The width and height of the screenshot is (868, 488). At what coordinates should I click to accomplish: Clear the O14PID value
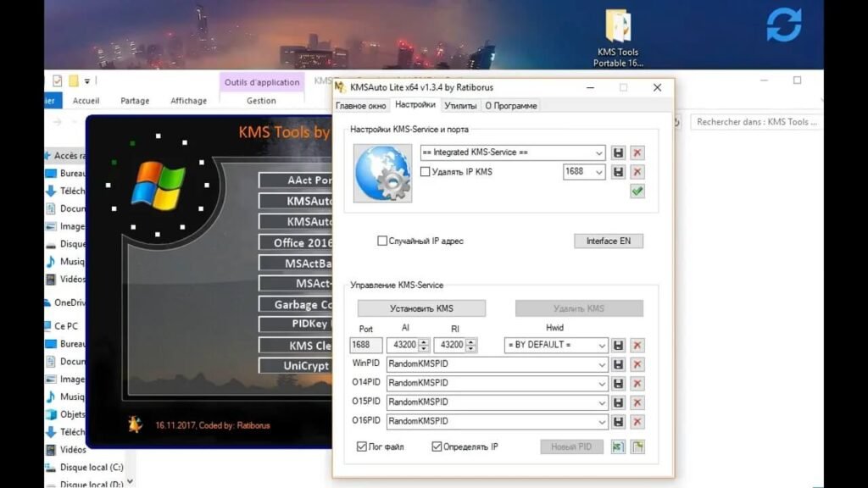point(637,384)
